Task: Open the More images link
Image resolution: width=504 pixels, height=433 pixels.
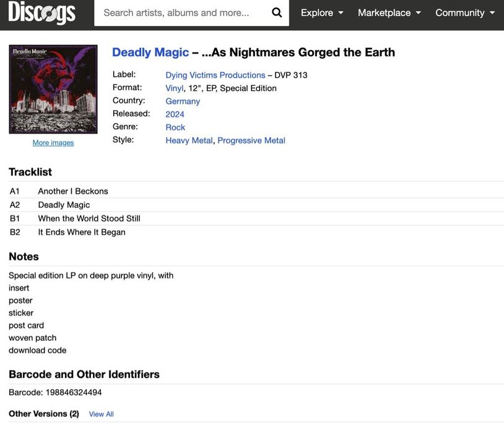Action: pyautogui.click(x=53, y=143)
